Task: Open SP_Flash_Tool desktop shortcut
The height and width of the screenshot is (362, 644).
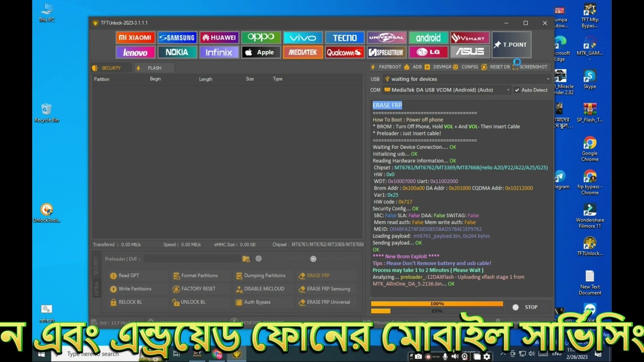Action: click(x=590, y=113)
